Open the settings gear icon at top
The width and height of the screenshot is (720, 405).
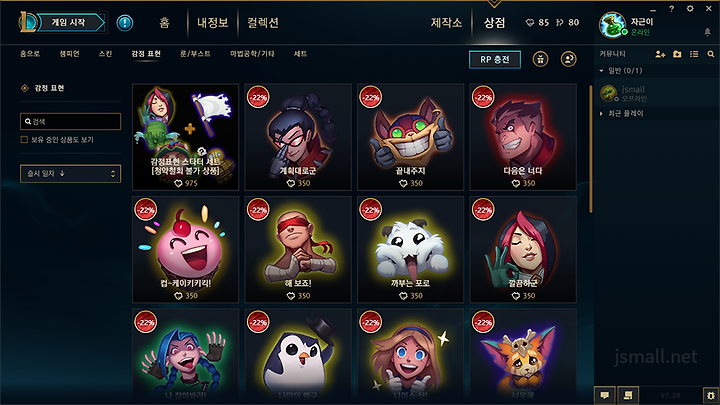[x=690, y=9]
